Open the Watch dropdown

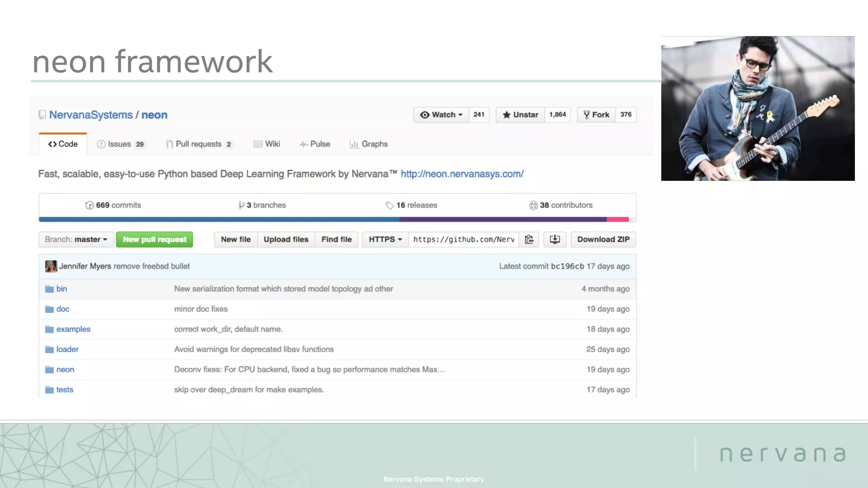pyautogui.click(x=441, y=115)
